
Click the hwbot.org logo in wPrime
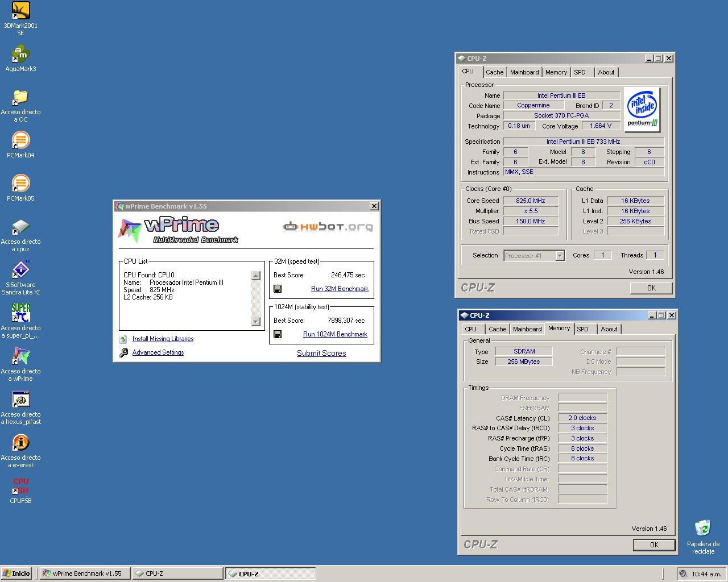(328, 227)
